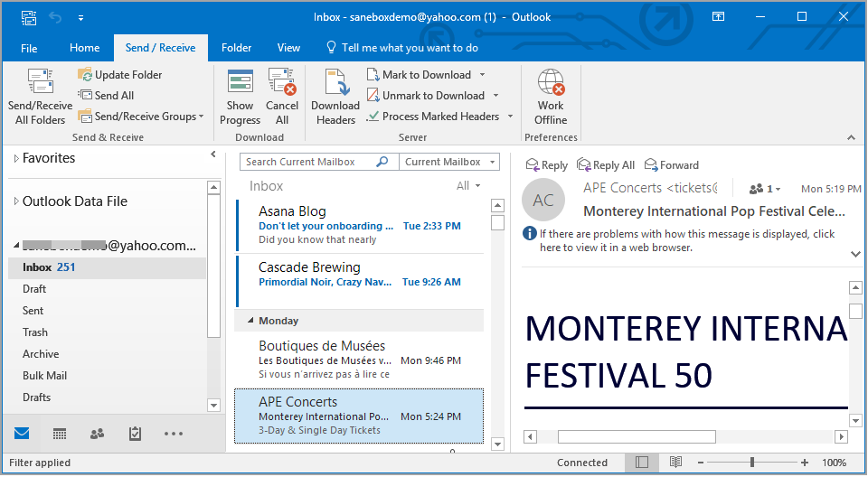Open the File menu tab
The width and height of the screenshot is (868, 477).
[29, 48]
